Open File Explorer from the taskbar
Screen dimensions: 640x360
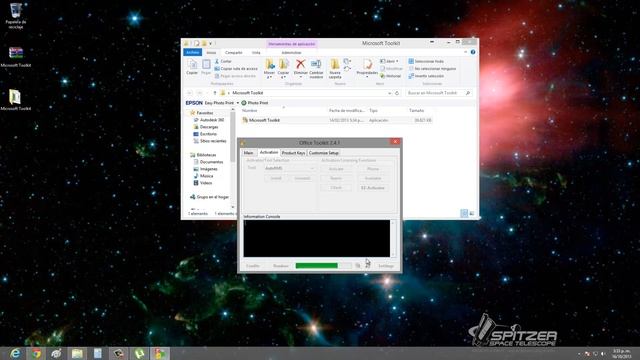click(77, 353)
